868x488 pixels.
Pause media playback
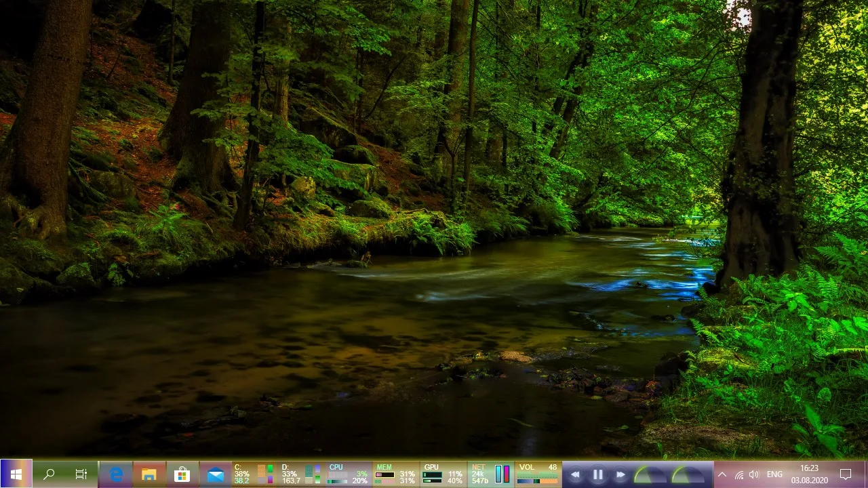coord(598,474)
